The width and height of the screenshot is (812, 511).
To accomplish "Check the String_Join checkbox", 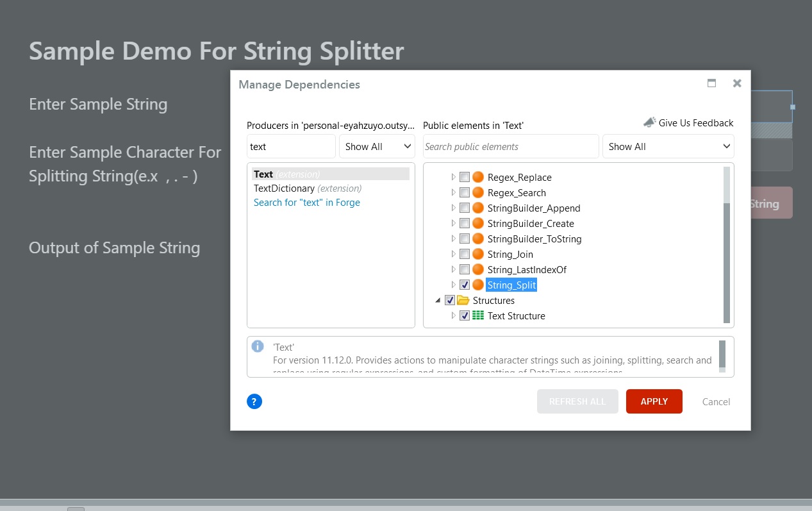I will coord(465,254).
